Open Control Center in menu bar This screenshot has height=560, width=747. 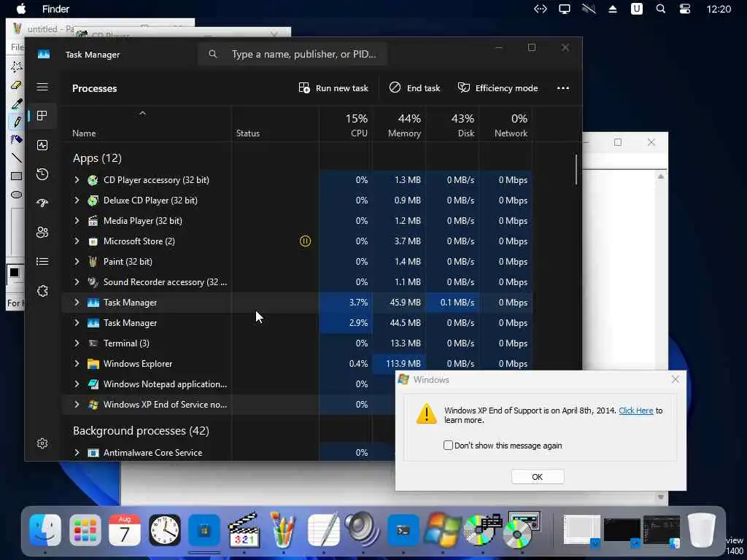click(684, 9)
